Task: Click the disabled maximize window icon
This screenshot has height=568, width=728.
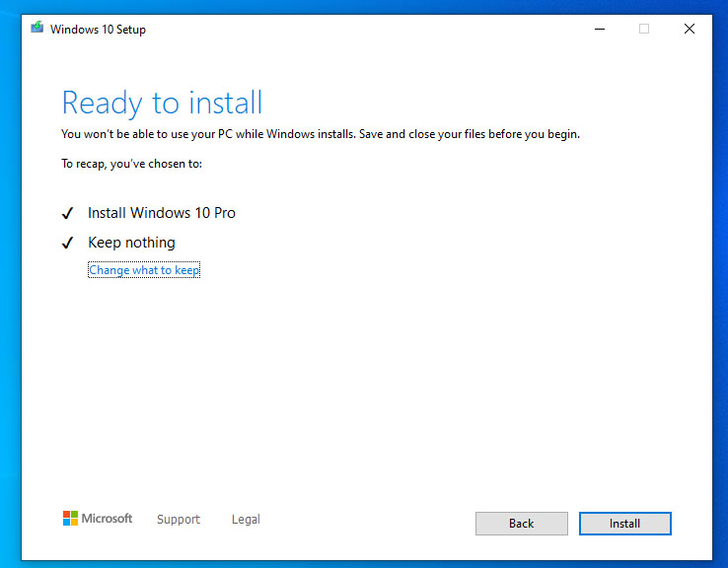Action: pos(644,29)
